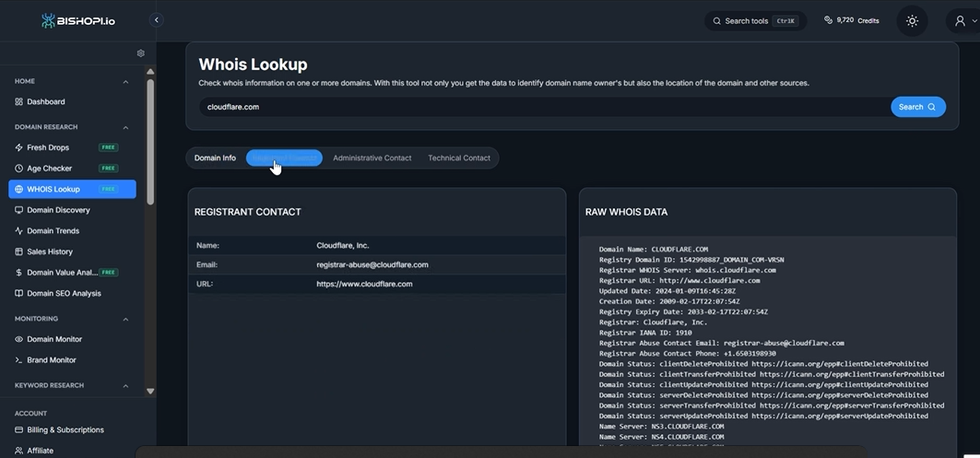
Task: Switch to the Domain Info tab
Action: click(215, 159)
